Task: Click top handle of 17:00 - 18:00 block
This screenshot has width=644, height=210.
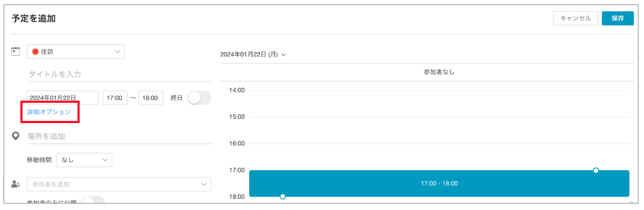Action: pyautogui.click(x=596, y=170)
